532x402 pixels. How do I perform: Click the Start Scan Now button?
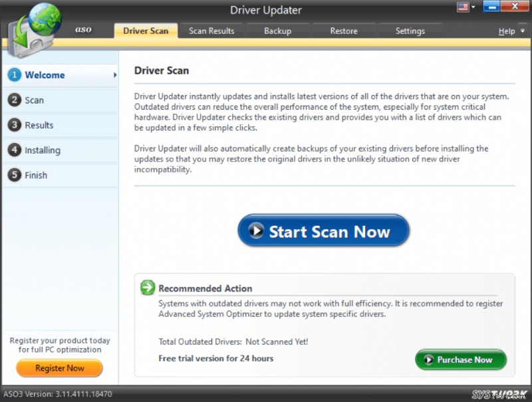[x=323, y=231]
